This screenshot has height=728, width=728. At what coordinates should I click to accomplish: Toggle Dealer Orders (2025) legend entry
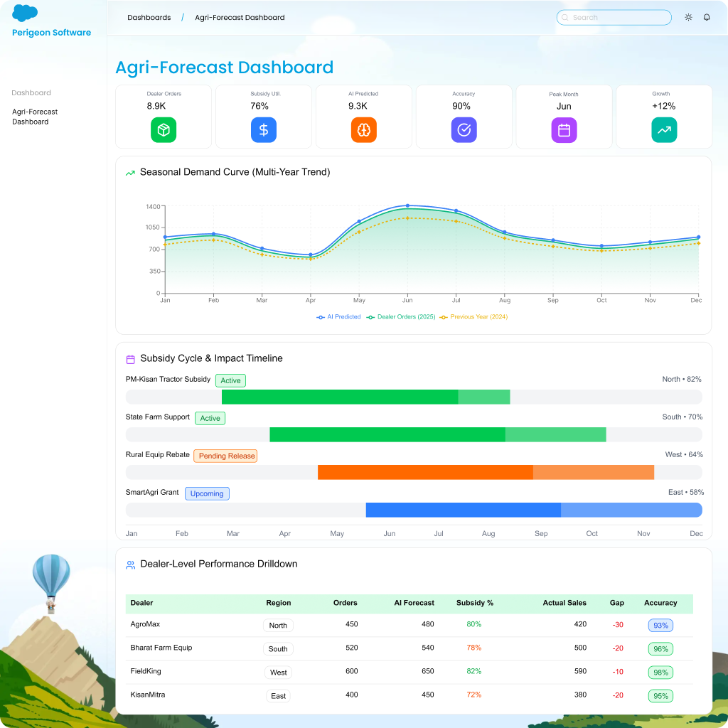pyautogui.click(x=401, y=317)
